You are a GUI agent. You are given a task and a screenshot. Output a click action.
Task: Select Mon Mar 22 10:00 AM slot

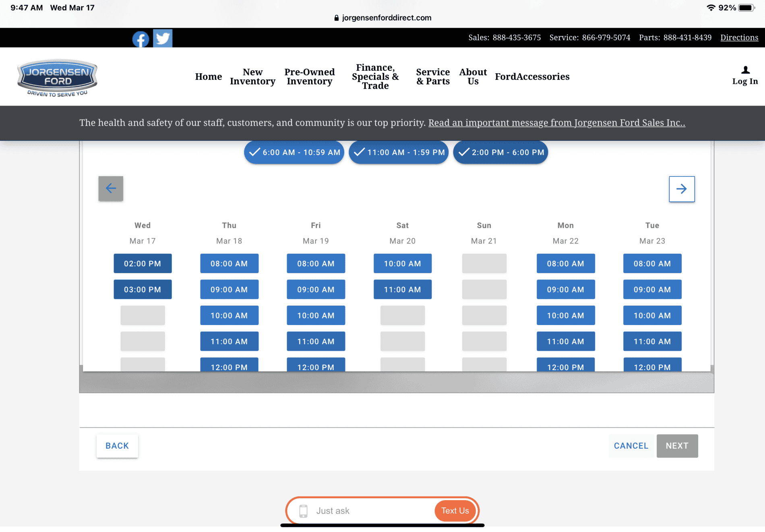[x=566, y=315]
